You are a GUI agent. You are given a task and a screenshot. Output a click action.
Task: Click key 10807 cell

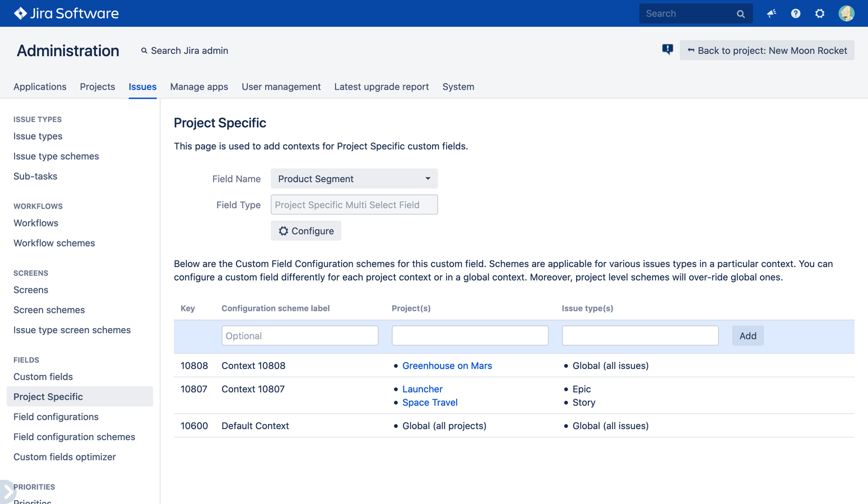[x=194, y=389]
